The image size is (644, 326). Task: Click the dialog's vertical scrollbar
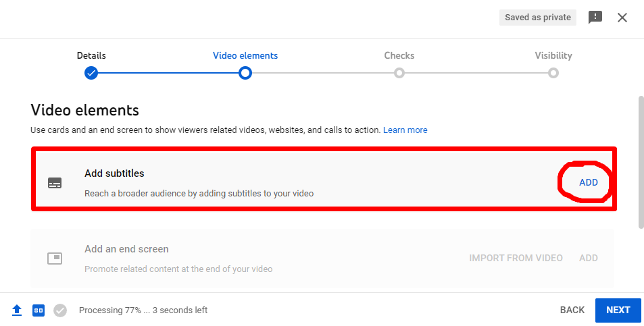pos(641,162)
